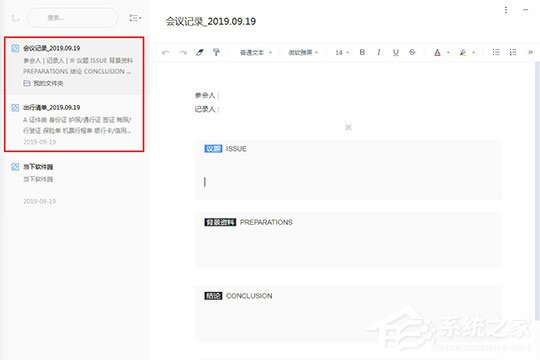Click the note icon beside 当下软件园
The height and width of the screenshot is (360, 540).
15,167
